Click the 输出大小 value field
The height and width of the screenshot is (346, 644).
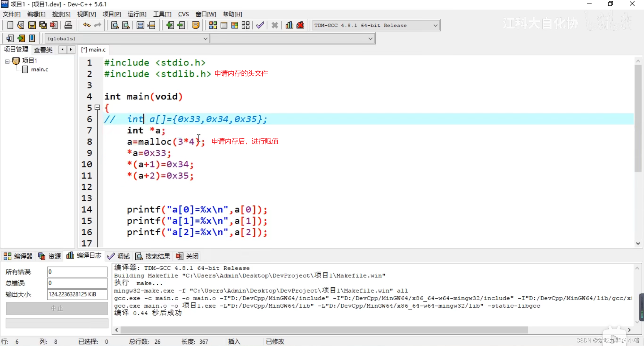[x=77, y=294]
